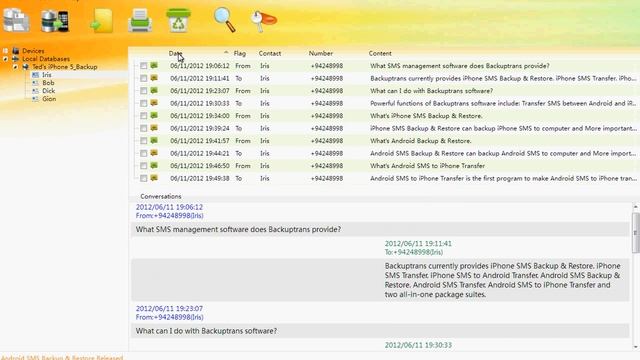Click conversation timestamp 2012/06/11 19:11:41
Screen dimensions: 640x360
tap(418, 244)
